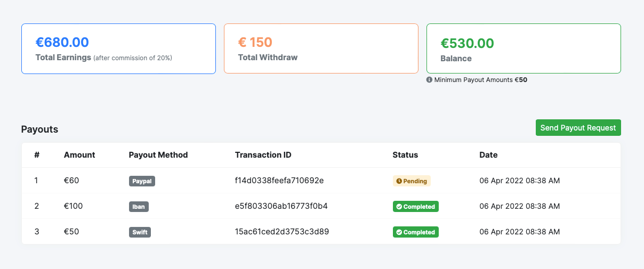This screenshot has width=644, height=269.
Task: Select the €60 amount in row 1
Action: click(71, 181)
